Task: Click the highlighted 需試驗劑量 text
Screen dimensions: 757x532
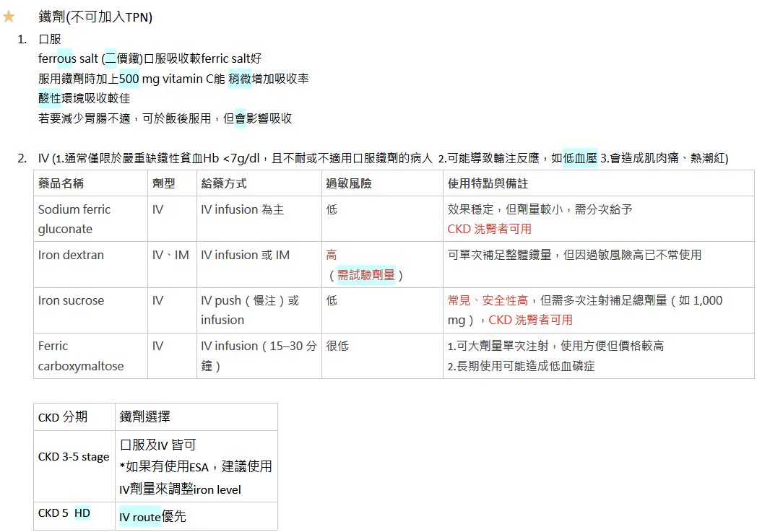Action: [x=366, y=275]
